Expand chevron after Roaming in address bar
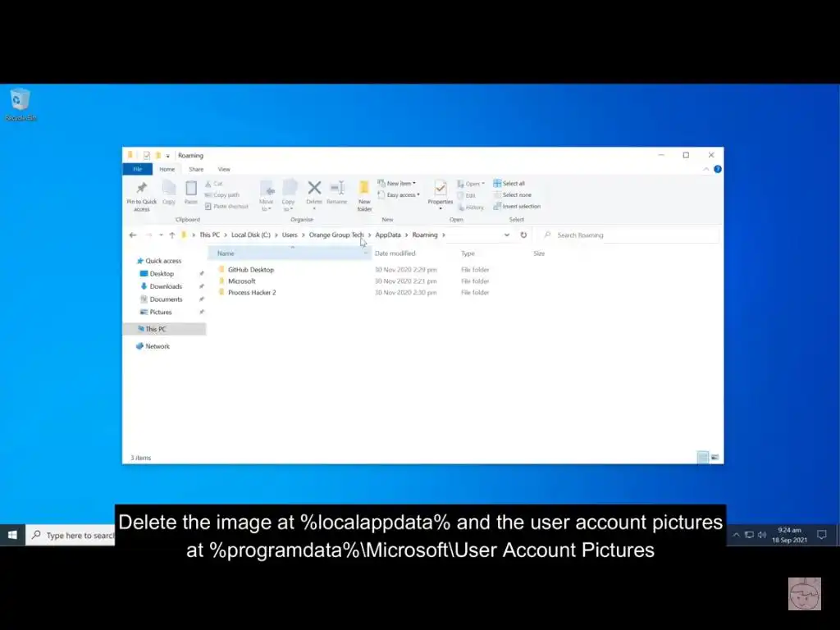 click(444, 235)
